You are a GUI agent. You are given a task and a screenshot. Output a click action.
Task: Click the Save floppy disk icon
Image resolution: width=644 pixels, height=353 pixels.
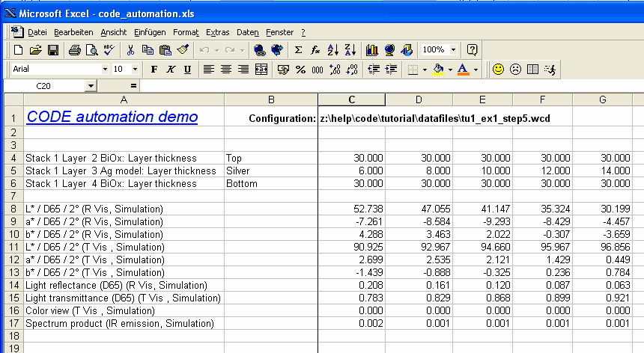pyautogui.click(x=53, y=50)
